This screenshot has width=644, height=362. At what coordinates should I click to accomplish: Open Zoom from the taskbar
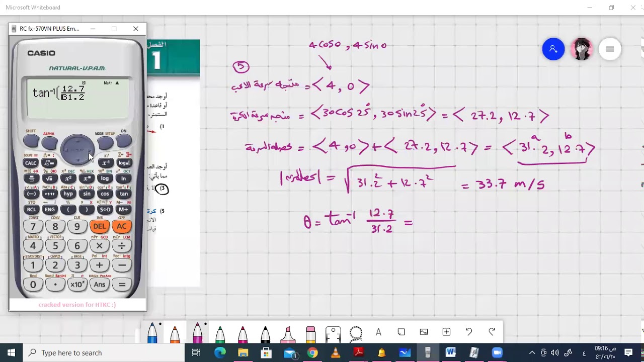coord(497,353)
